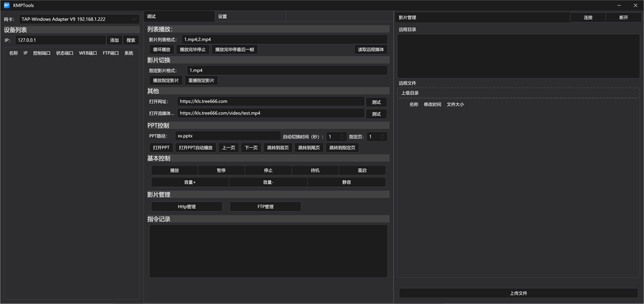Pause playback with the 暂停 button
The height and width of the screenshot is (304, 644).
tap(221, 171)
